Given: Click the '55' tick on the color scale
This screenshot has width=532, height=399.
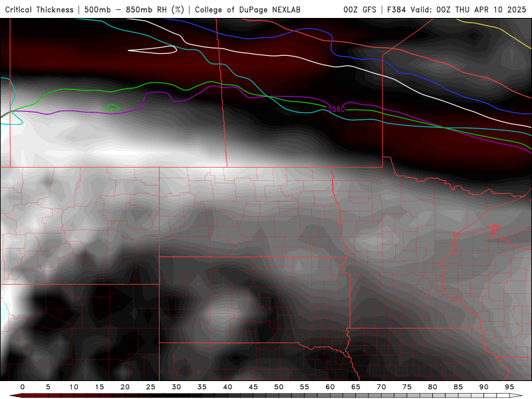Looking at the screenshot, I should pyautogui.click(x=305, y=387).
